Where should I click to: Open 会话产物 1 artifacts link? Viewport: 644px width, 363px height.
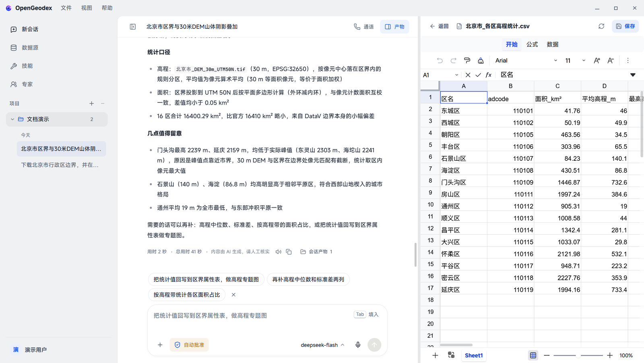pos(316,252)
